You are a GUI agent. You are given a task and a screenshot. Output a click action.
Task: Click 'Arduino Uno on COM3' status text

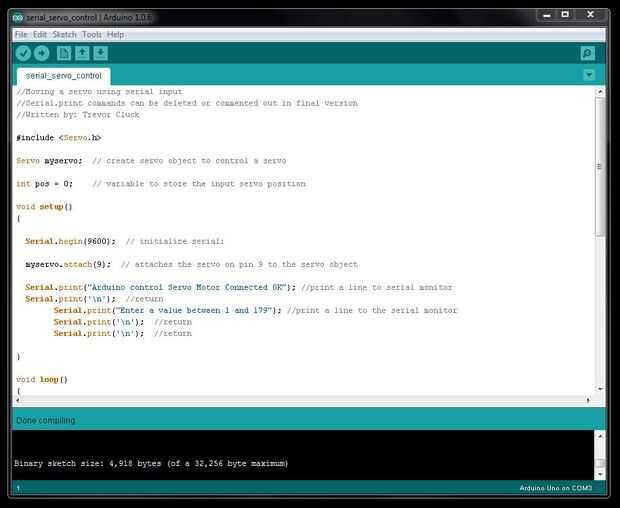pyautogui.click(x=556, y=488)
